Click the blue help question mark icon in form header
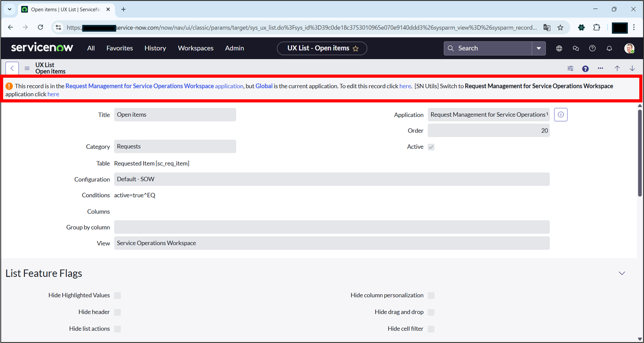644x343 pixels. pos(585,69)
